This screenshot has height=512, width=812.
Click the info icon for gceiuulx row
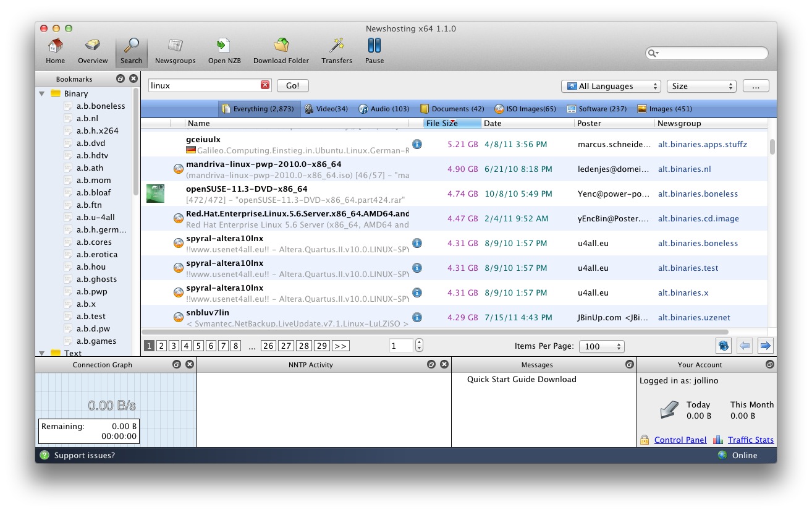(417, 144)
